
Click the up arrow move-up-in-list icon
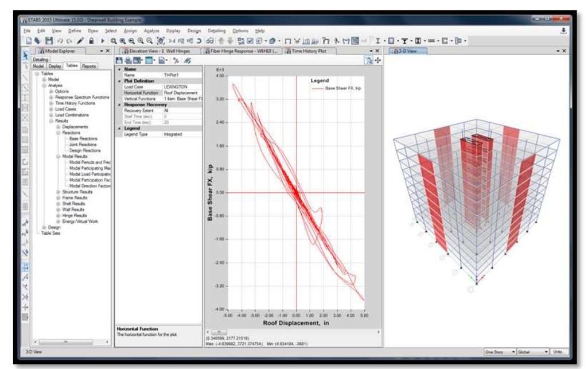[221, 41]
